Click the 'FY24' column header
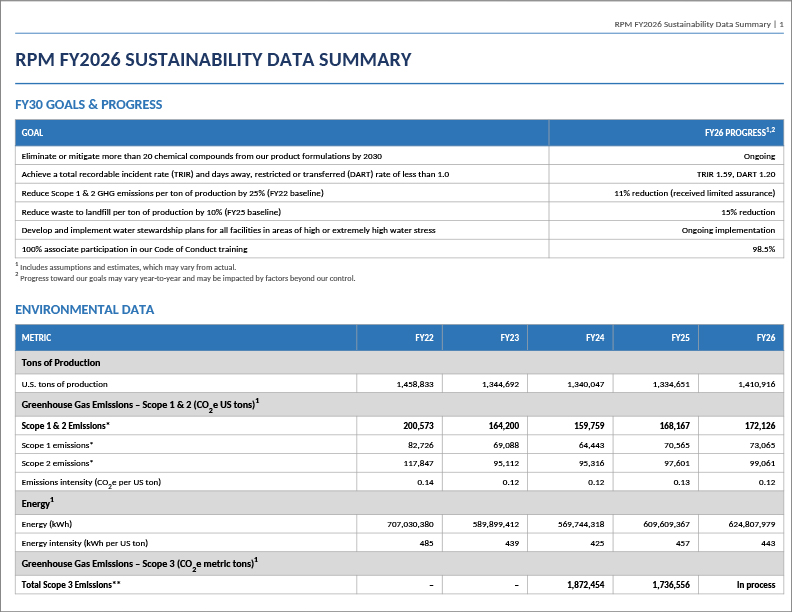Image resolution: width=792 pixels, height=612 pixels. point(595,338)
